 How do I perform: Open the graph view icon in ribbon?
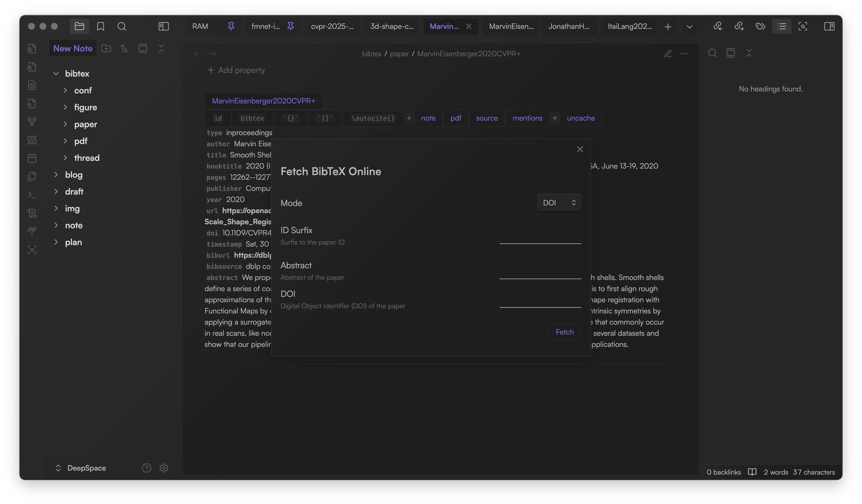(x=32, y=122)
